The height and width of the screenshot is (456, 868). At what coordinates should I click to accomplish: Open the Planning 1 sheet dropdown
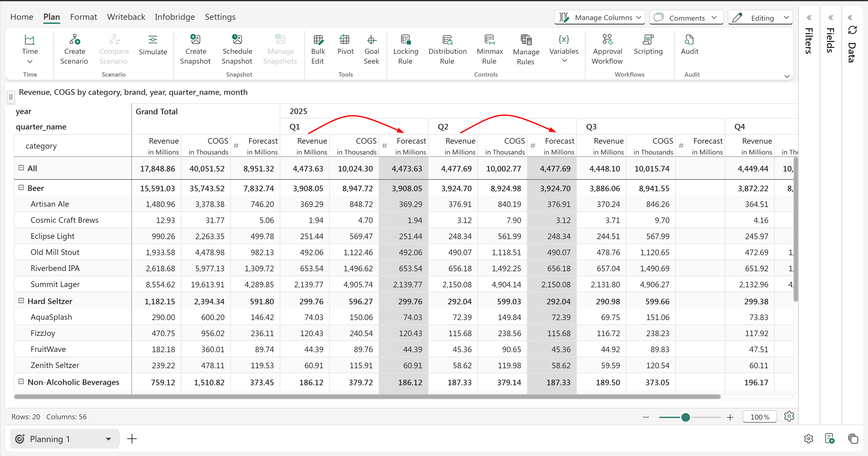[108, 439]
